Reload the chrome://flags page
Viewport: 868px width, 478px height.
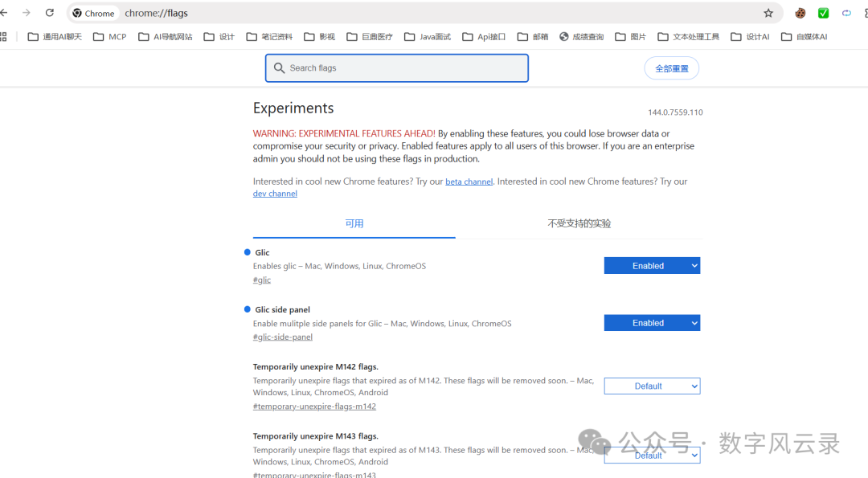pos(50,13)
